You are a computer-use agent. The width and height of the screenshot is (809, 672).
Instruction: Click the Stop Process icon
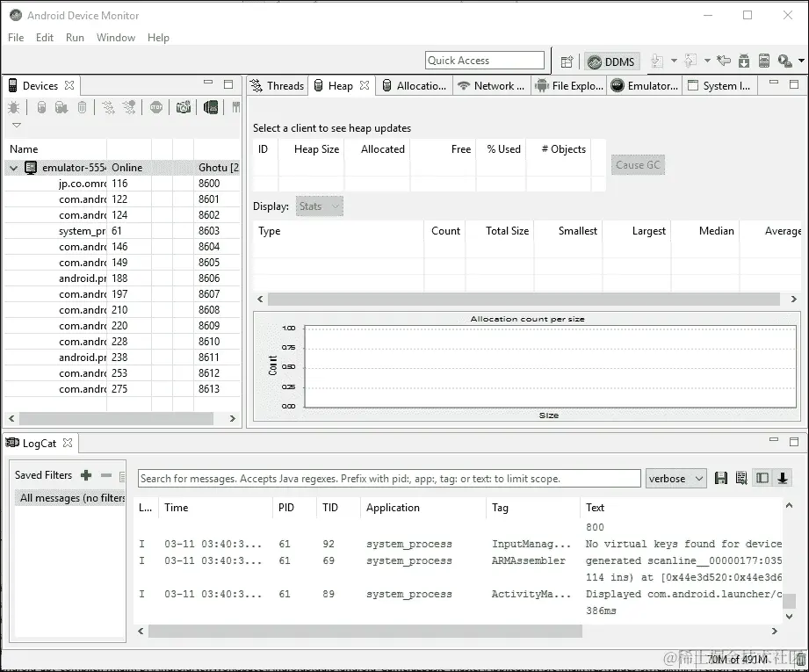click(156, 107)
